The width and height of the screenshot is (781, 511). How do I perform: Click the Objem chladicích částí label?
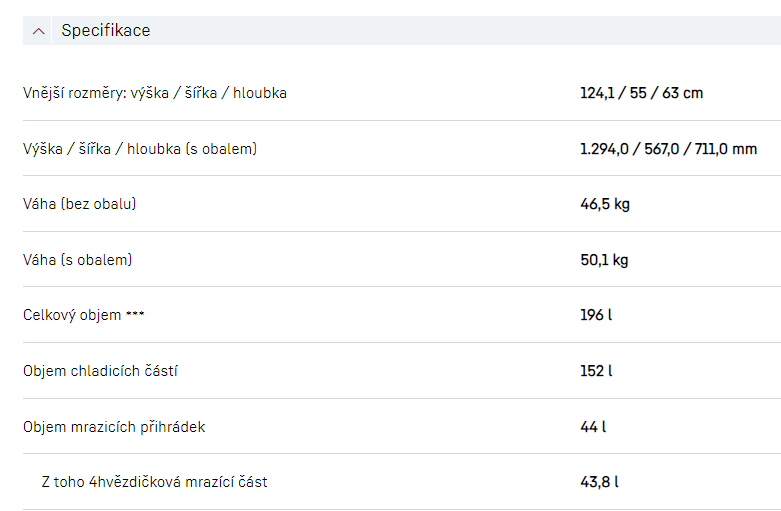100,371
